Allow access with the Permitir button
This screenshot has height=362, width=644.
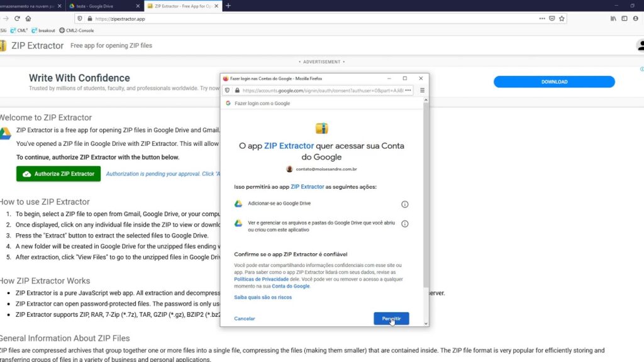pos(391,319)
